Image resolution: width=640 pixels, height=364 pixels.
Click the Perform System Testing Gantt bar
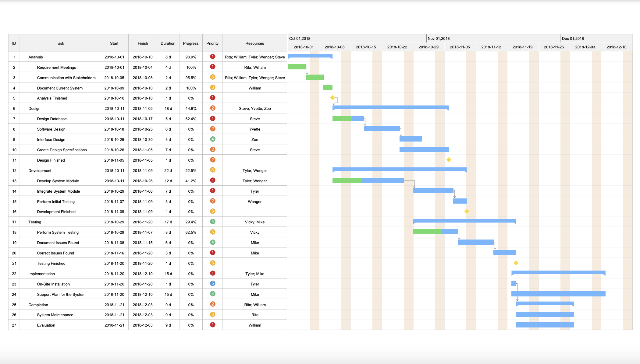[435, 232]
